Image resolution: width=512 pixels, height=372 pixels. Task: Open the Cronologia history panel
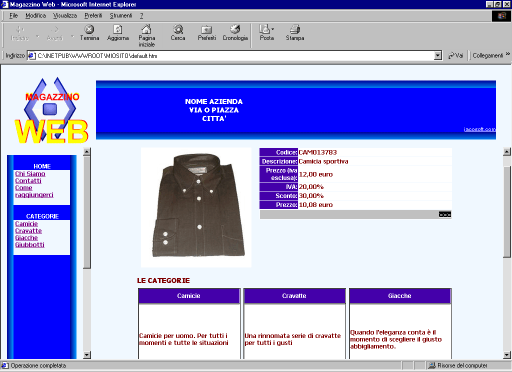pyautogui.click(x=235, y=33)
